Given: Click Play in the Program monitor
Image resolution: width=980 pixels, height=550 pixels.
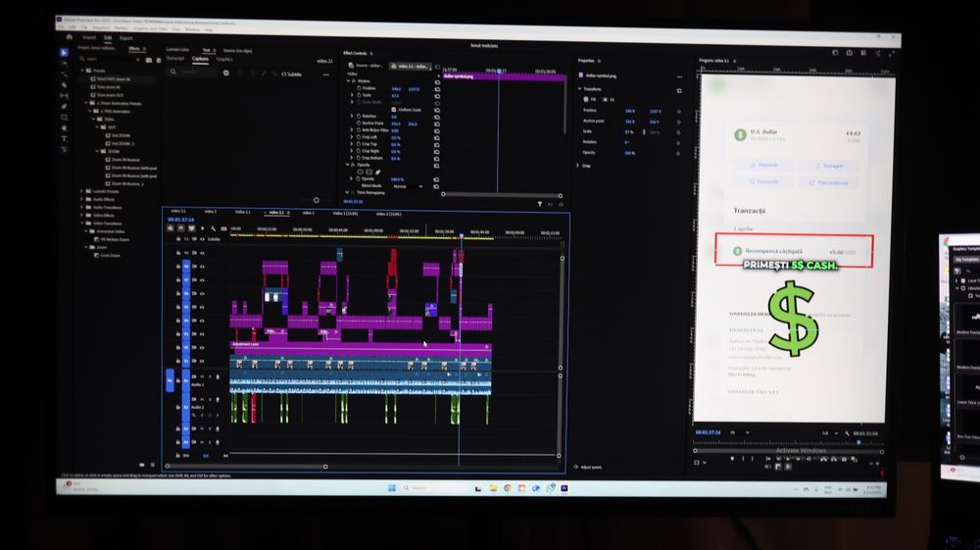Looking at the screenshot, I should (789, 458).
